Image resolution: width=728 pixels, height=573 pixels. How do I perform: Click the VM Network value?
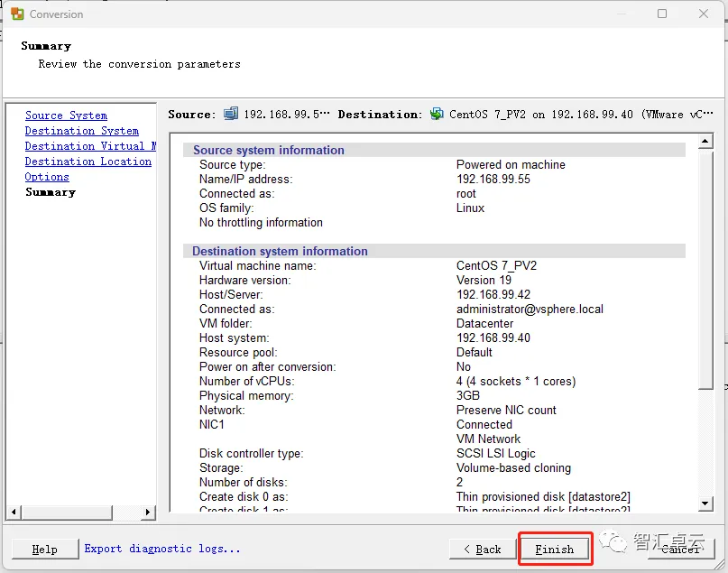488,439
